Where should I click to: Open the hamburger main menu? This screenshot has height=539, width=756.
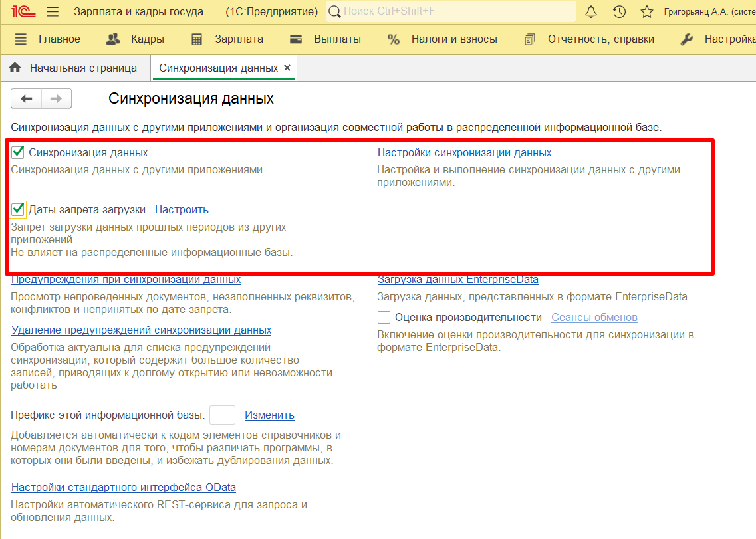53,12
